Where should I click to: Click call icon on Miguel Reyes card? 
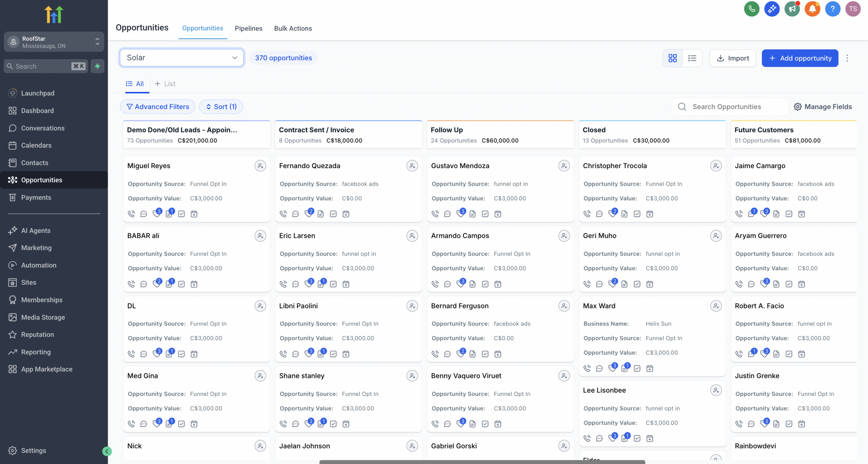point(131,214)
